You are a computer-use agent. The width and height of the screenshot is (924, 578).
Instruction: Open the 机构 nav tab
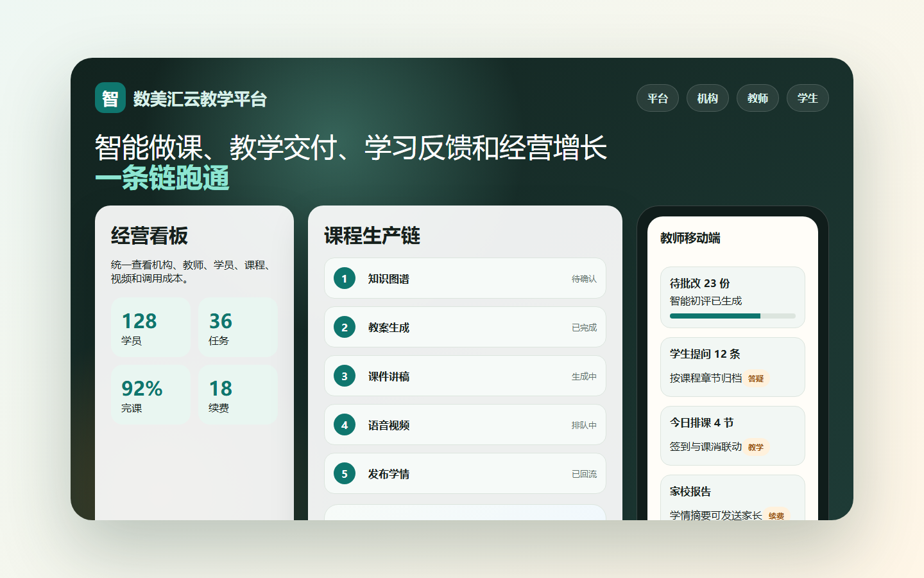pos(708,98)
